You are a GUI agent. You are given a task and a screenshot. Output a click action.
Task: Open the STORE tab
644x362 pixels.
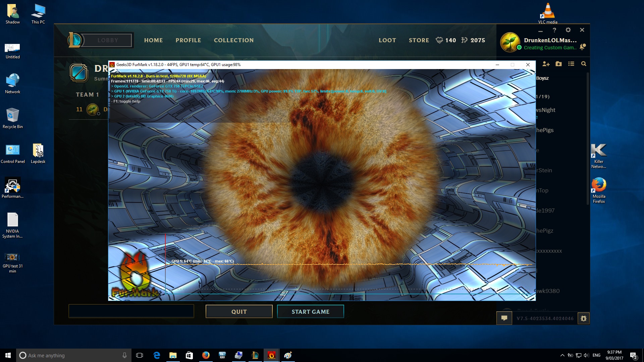pyautogui.click(x=419, y=40)
